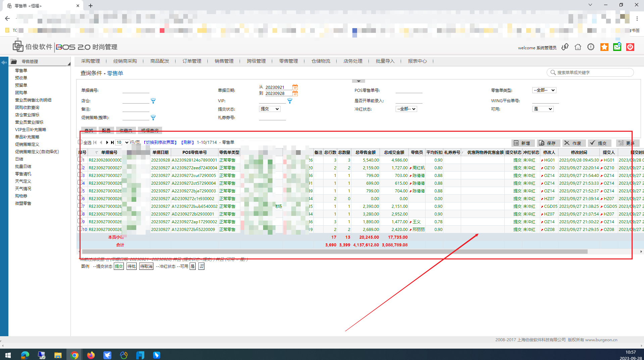The width and height of the screenshot is (644, 360).
Task: Tick checkbox for table row 5
Action: 80,190
